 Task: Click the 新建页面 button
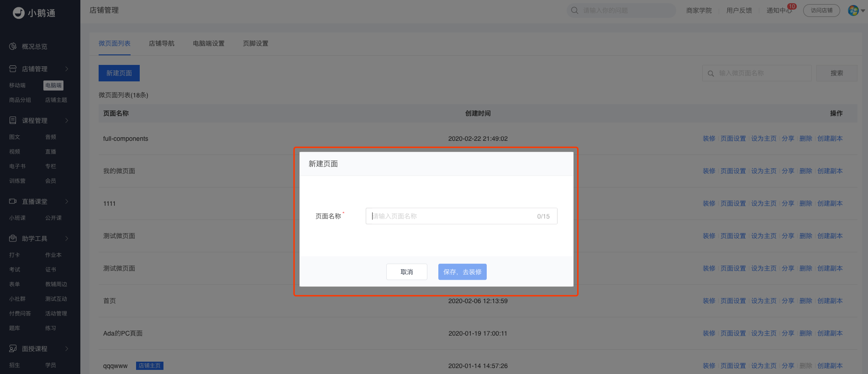click(x=119, y=73)
